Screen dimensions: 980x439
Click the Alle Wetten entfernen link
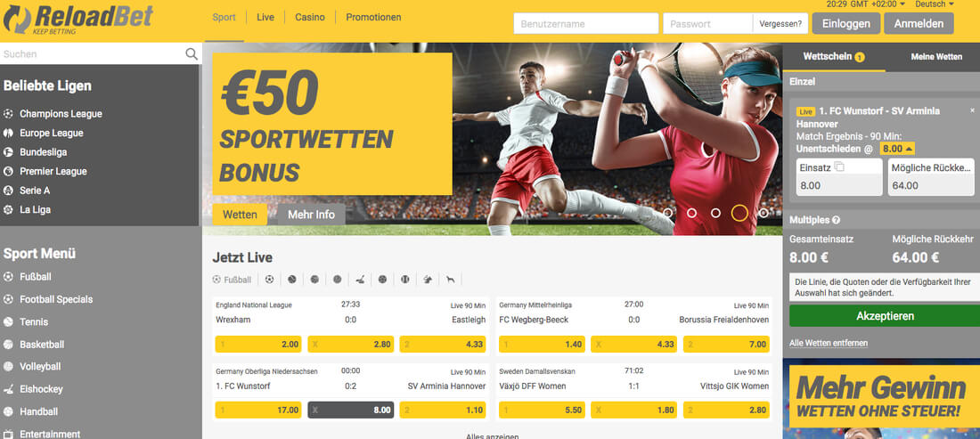point(829,344)
